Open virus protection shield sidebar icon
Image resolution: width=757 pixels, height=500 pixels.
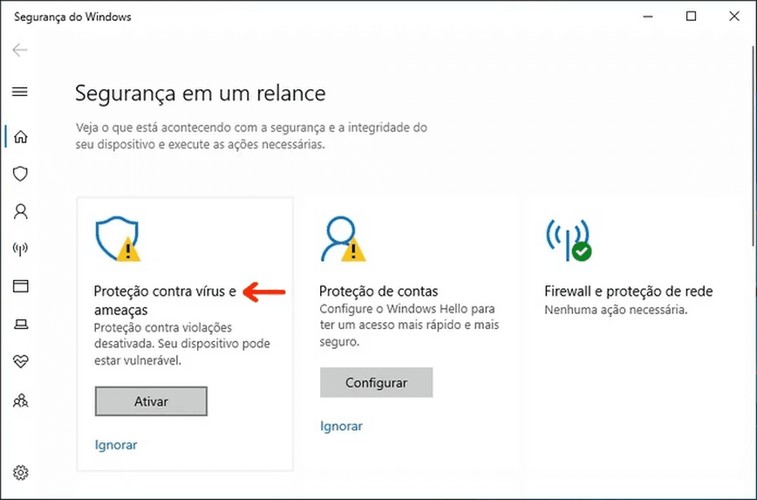(20, 174)
